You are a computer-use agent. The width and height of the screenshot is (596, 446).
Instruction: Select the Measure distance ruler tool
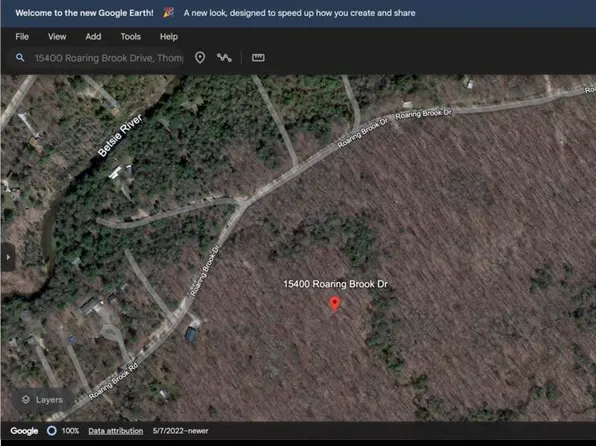coord(258,58)
